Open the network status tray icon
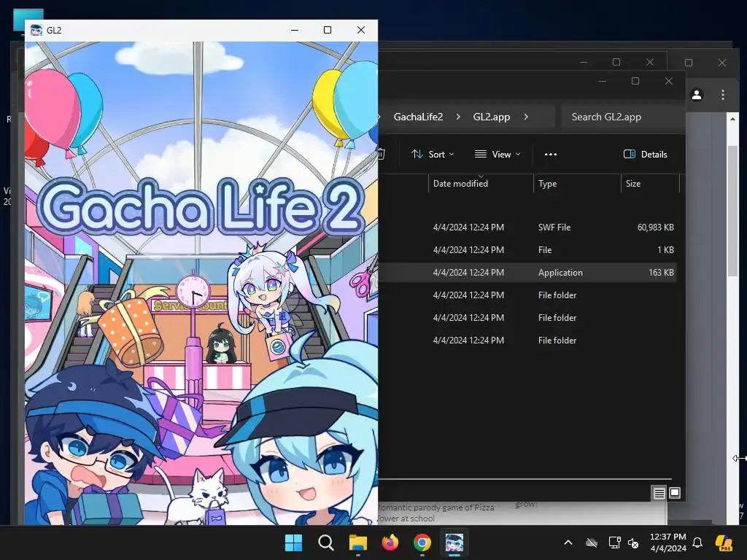747x560 pixels. coord(614,542)
